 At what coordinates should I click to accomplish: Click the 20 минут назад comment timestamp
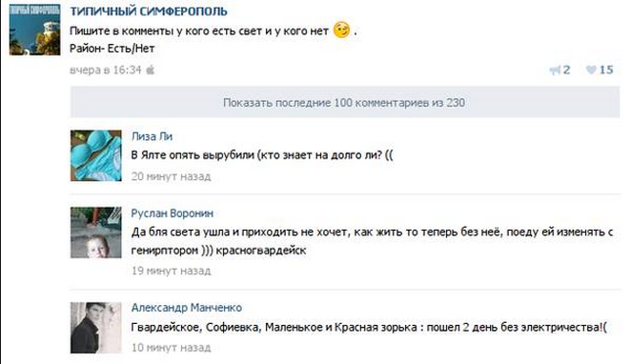171,176
